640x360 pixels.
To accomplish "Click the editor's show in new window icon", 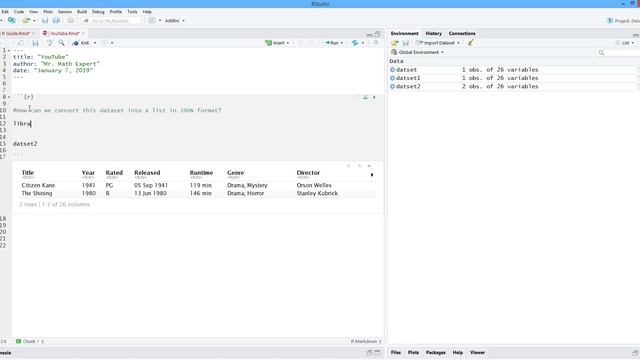I will tap(20, 43).
